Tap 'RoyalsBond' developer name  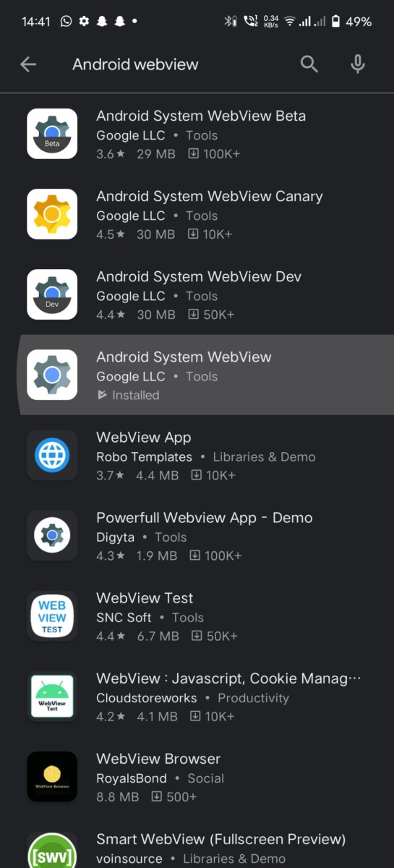coord(132,778)
